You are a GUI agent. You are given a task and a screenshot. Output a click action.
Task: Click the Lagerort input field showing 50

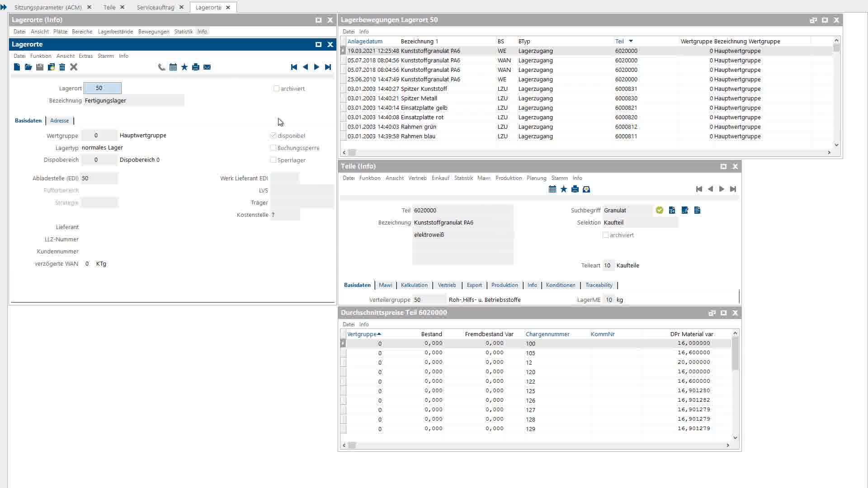click(x=103, y=88)
